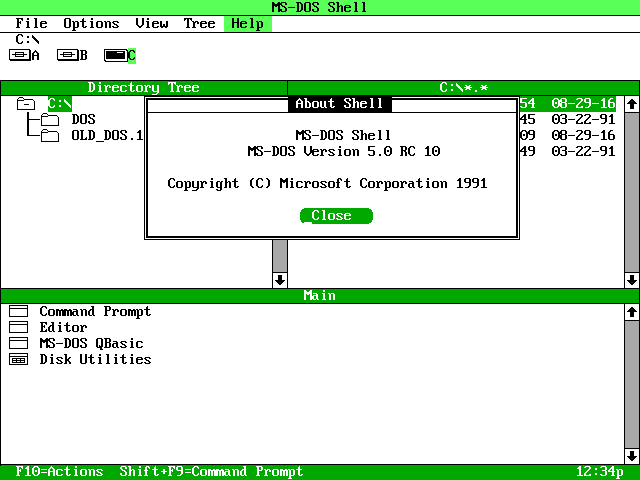
Task: Click the OLD_DOS.1 folder icon
Action: tap(50, 136)
